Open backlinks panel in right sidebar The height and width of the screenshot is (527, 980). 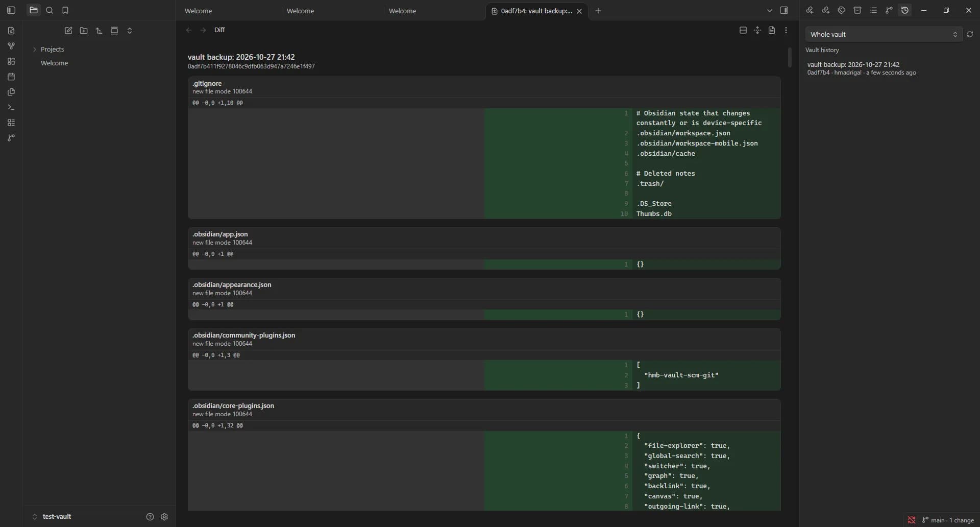pos(810,10)
